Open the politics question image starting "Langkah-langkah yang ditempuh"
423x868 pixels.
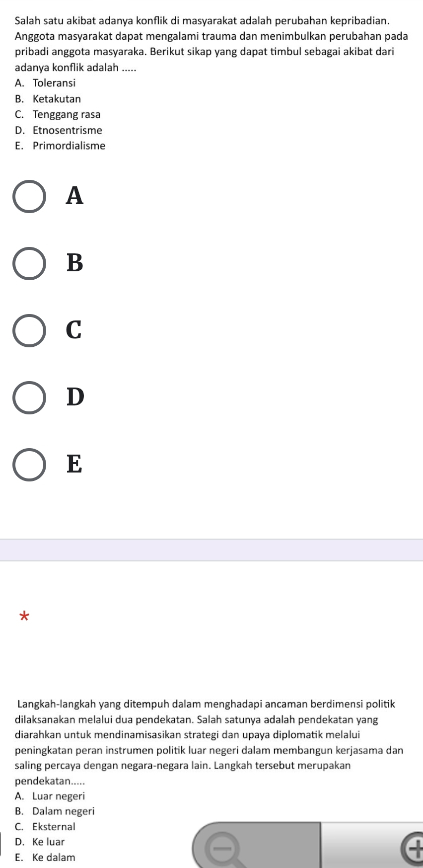pyautogui.click(x=211, y=780)
